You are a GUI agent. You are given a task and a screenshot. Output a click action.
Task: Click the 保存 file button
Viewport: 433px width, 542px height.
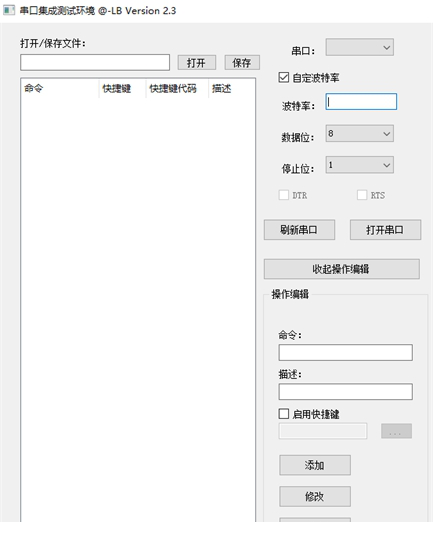(242, 63)
